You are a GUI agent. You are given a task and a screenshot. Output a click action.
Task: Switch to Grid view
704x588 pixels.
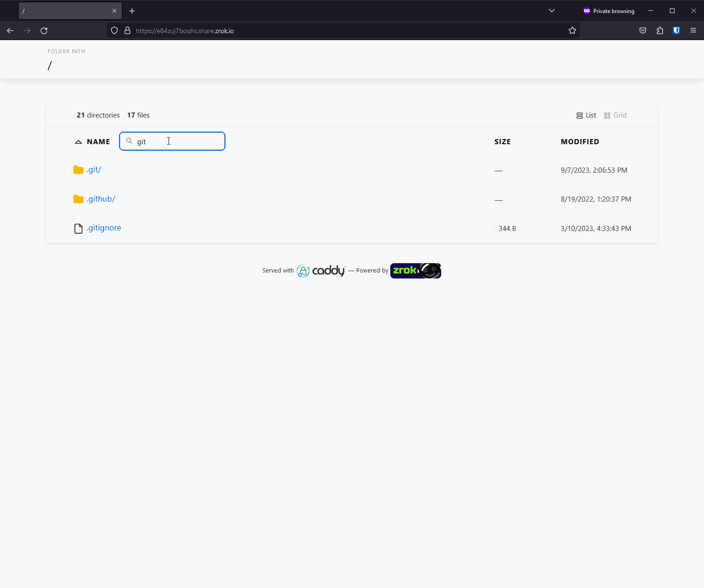(x=615, y=115)
